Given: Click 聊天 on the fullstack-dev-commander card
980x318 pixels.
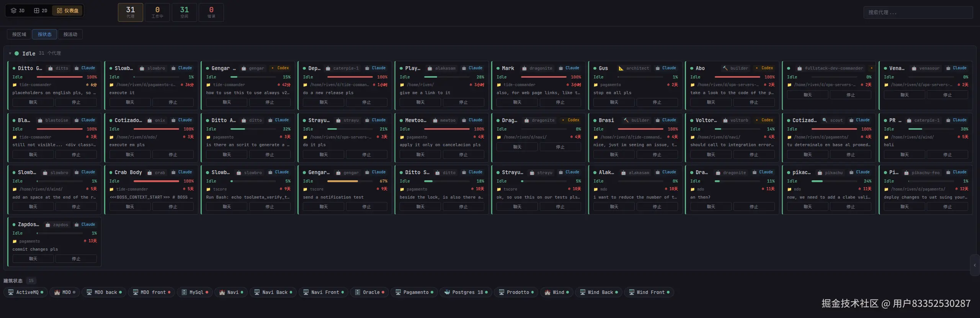Looking at the screenshot, I should click(807, 95).
